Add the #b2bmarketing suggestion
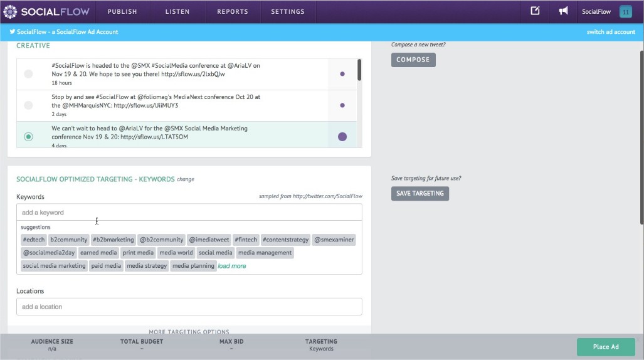Viewport: 644px width, 360px height. click(113, 240)
